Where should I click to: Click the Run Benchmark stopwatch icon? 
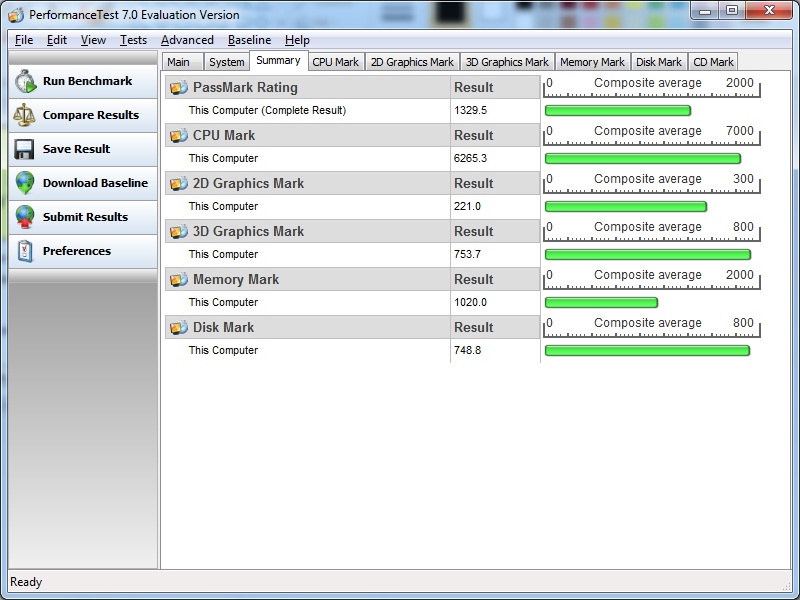point(25,82)
